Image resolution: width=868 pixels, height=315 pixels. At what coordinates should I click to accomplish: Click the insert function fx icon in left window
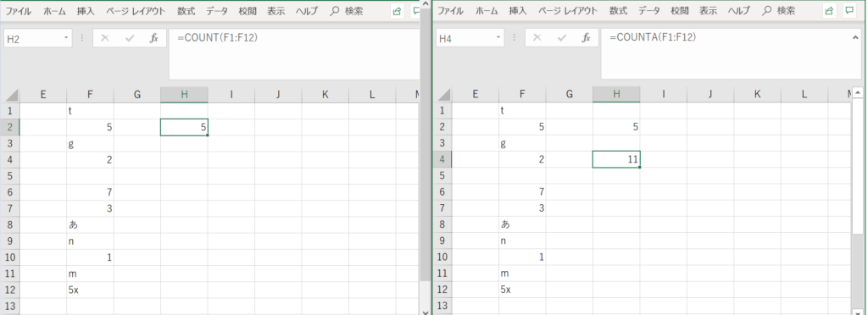tap(154, 38)
